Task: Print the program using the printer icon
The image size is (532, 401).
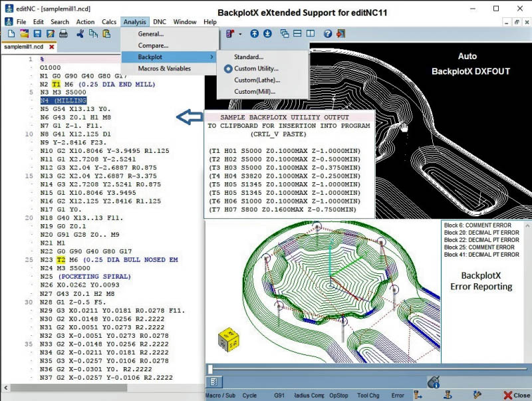Action: 63,34
